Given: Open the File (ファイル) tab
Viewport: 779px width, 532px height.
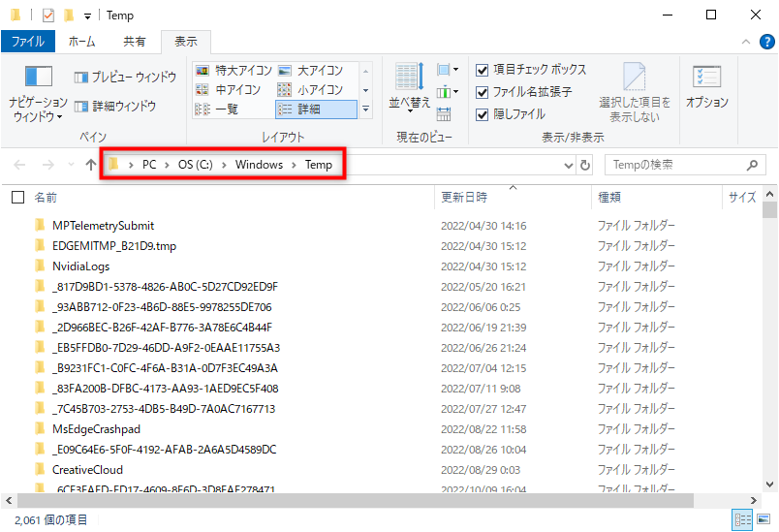Looking at the screenshot, I should (x=28, y=42).
